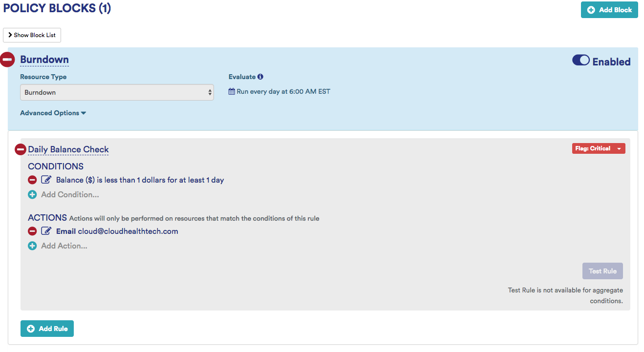Click the Add Block button
This screenshot has height=352, width=644.
pos(609,10)
